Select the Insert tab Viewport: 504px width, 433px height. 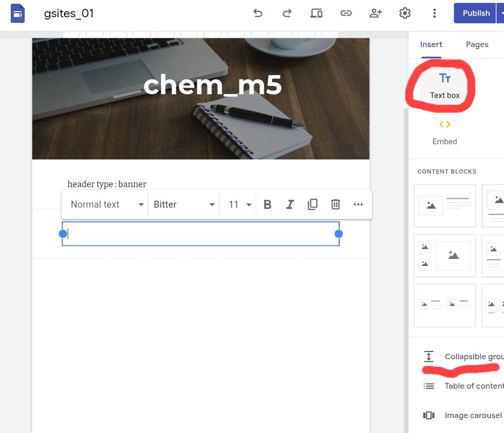pyautogui.click(x=431, y=44)
